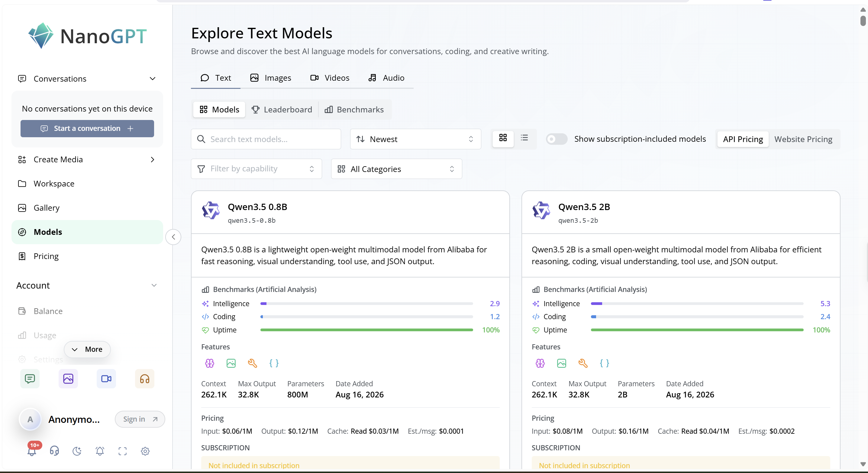This screenshot has width=868, height=473.
Task: Toggle dark mode moon icon
Action: 77,451
